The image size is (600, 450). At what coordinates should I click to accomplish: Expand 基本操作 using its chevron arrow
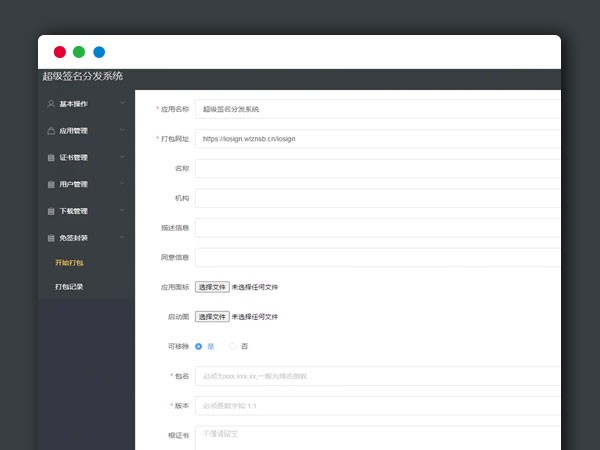(122, 103)
